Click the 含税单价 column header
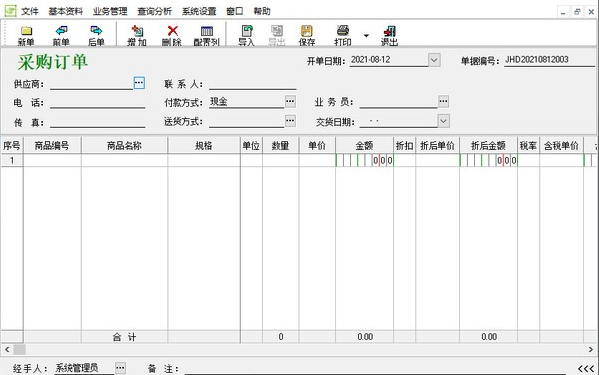The image size is (599, 375). click(x=562, y=145)
